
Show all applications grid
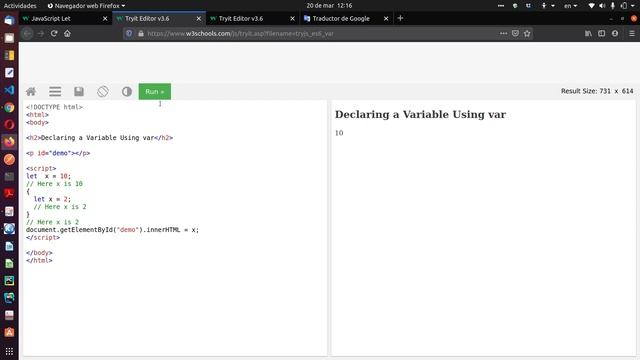click(9, 351)
